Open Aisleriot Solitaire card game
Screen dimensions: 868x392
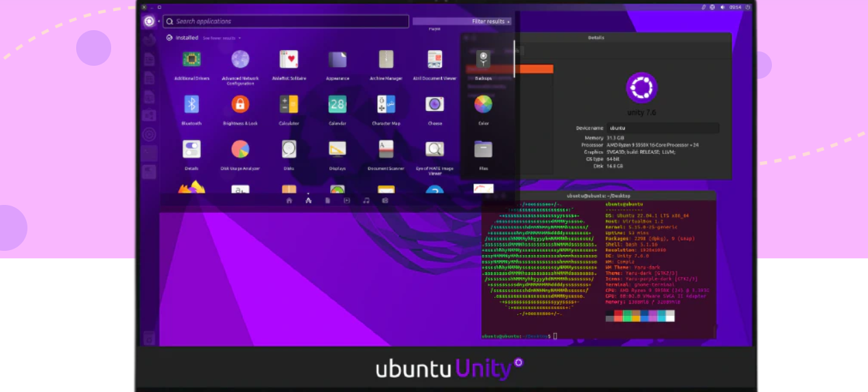click(x=289, y=60)
